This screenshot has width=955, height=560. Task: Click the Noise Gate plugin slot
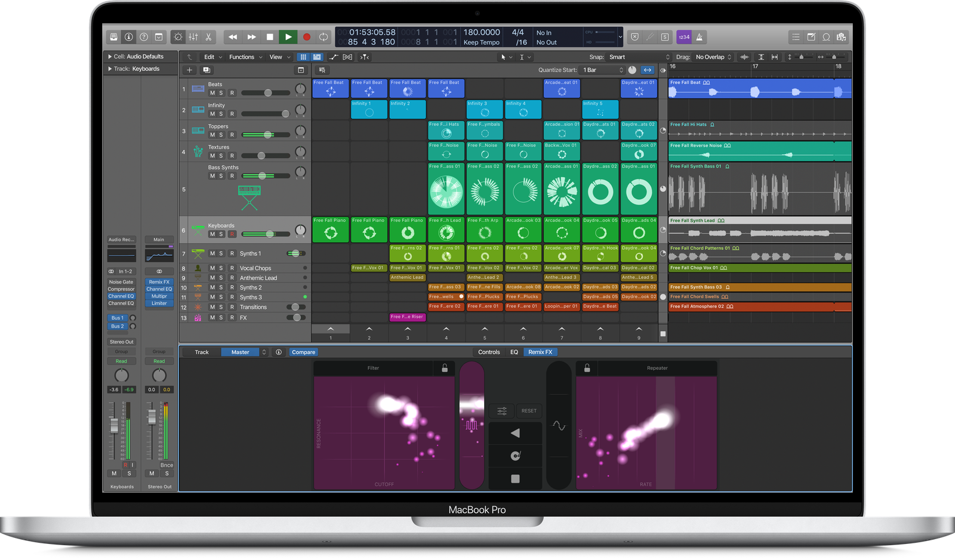[121, 282]
